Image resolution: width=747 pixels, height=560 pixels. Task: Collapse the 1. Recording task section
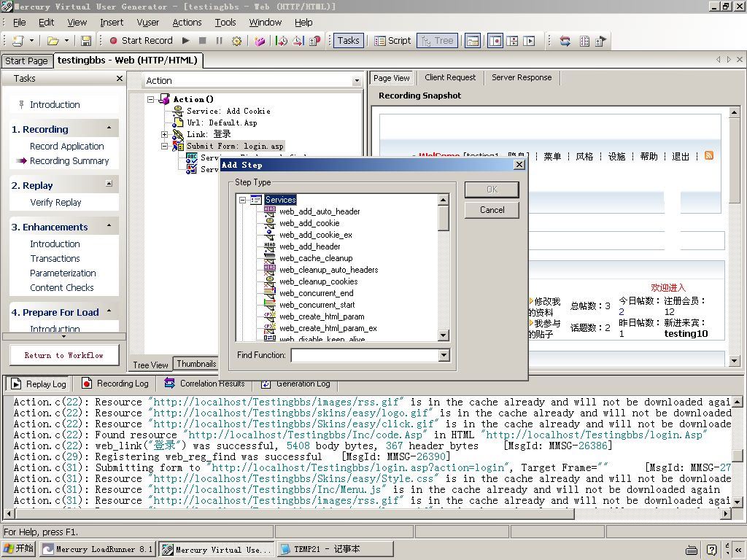pyautogui.click(x=109, y=128)
